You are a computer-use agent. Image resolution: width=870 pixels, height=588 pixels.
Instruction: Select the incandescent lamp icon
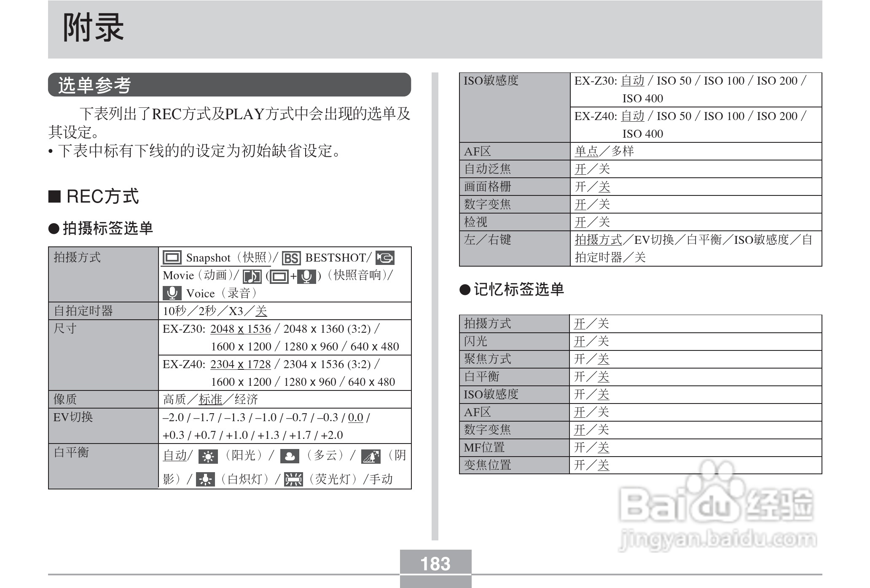point(205,478)
